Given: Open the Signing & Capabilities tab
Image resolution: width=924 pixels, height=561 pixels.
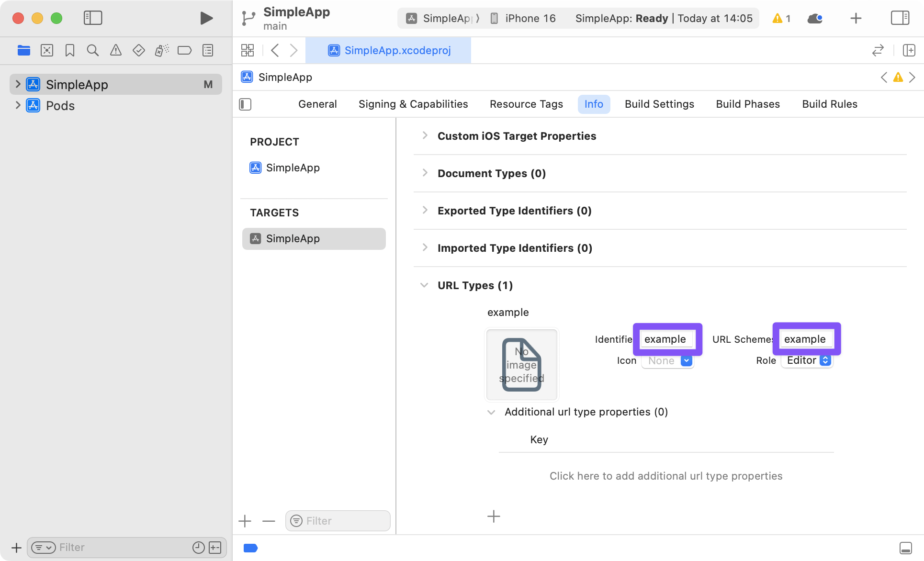Looking at the screenshot, I should 413,104.
